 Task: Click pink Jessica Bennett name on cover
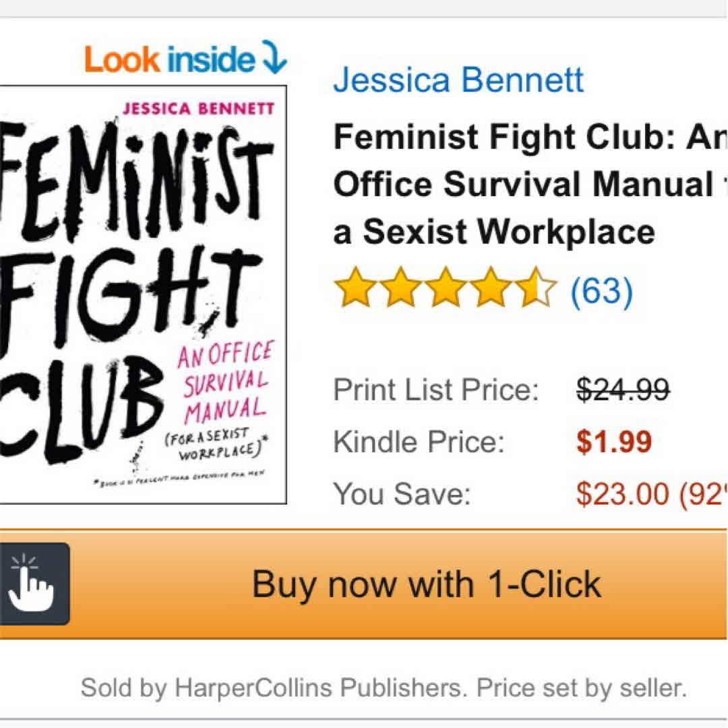[198, 109]
